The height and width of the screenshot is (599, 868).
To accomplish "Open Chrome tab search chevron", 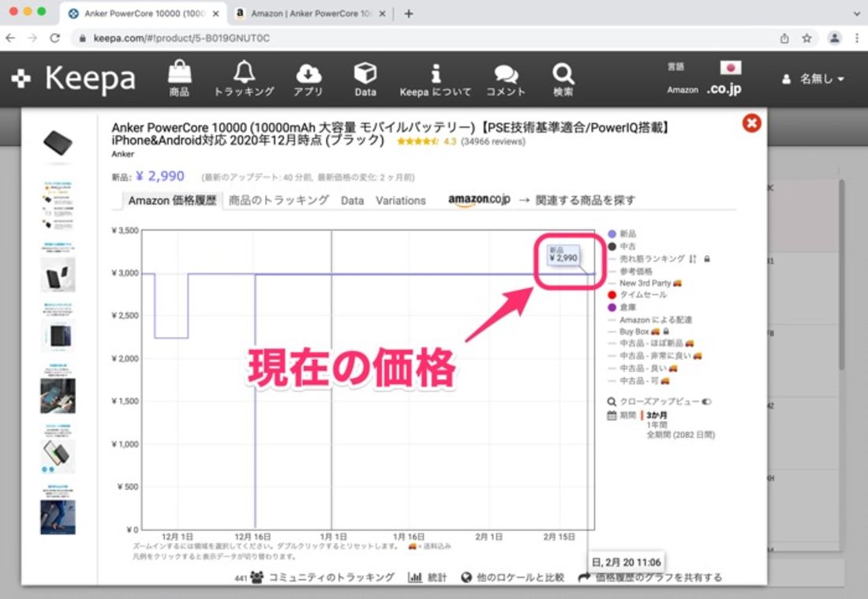I will 856,13.
